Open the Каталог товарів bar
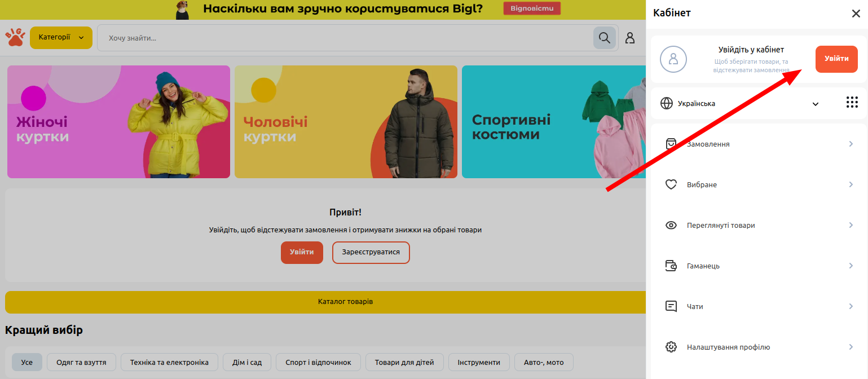This screenshot has height=379, width=868. click(x=325, y=302)
